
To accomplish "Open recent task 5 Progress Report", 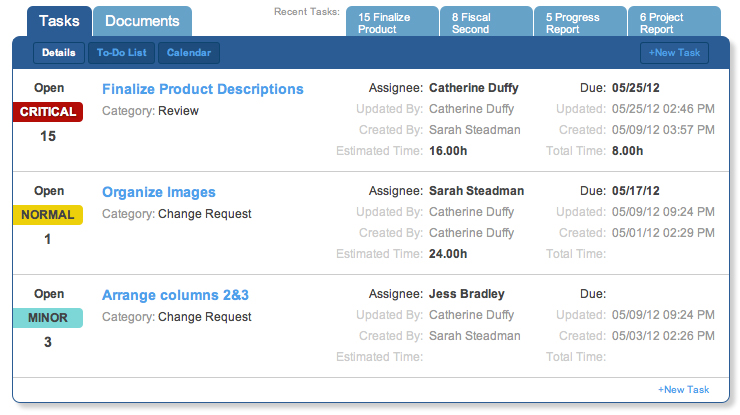I will pyautogui.click(x=580, y=22).
